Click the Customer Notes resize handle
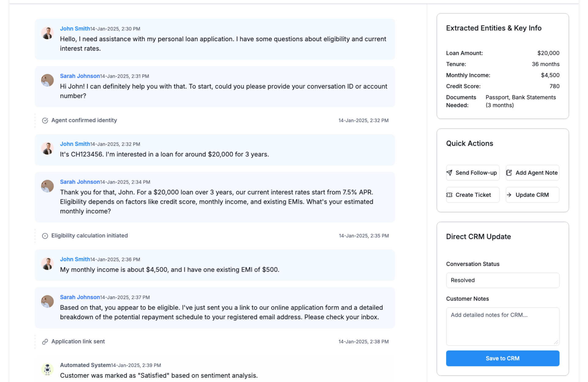 [556, 343]
